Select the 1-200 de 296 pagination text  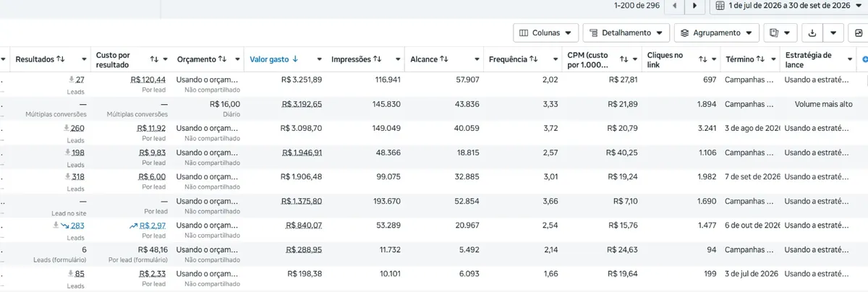(x=637, y=6)
